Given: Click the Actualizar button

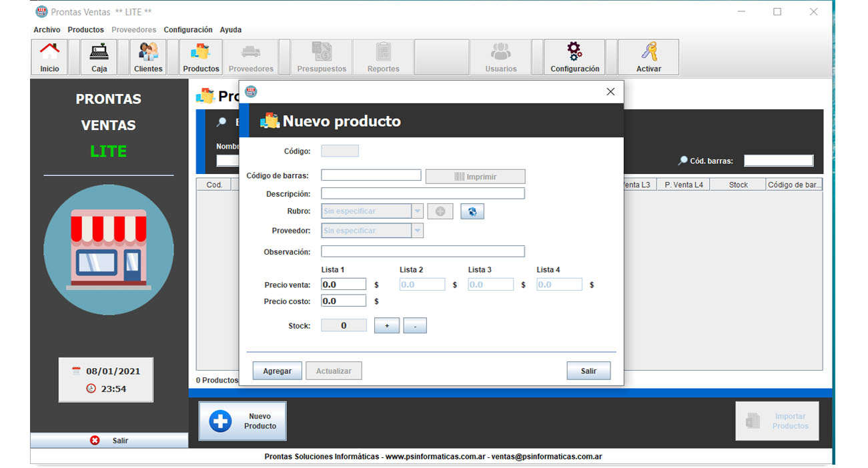Looking at the screenshot, I should point(334,371).
